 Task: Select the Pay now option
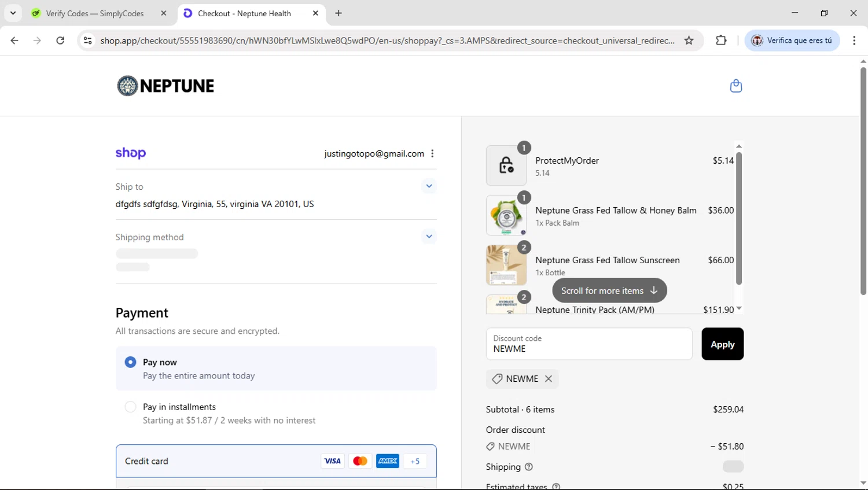click(276, 369)
